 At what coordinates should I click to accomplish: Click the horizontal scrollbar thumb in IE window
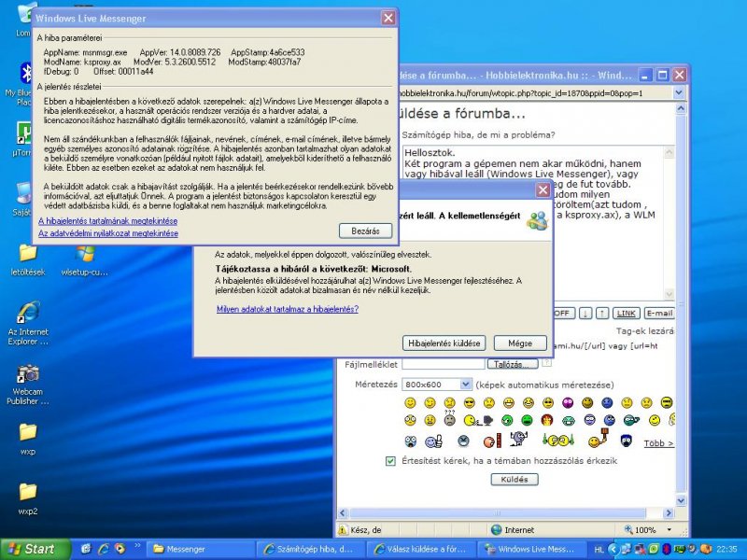tap(498, 512)
